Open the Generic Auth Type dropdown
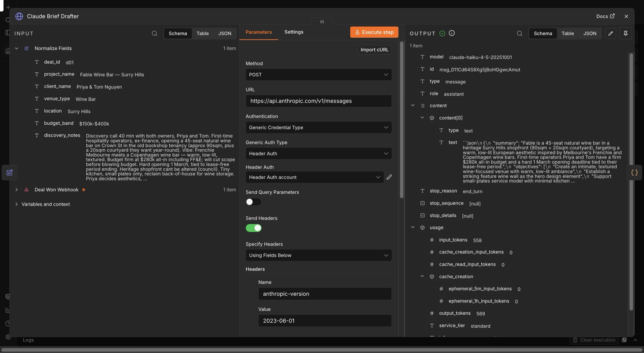644x353 pixels. point(319,153)
